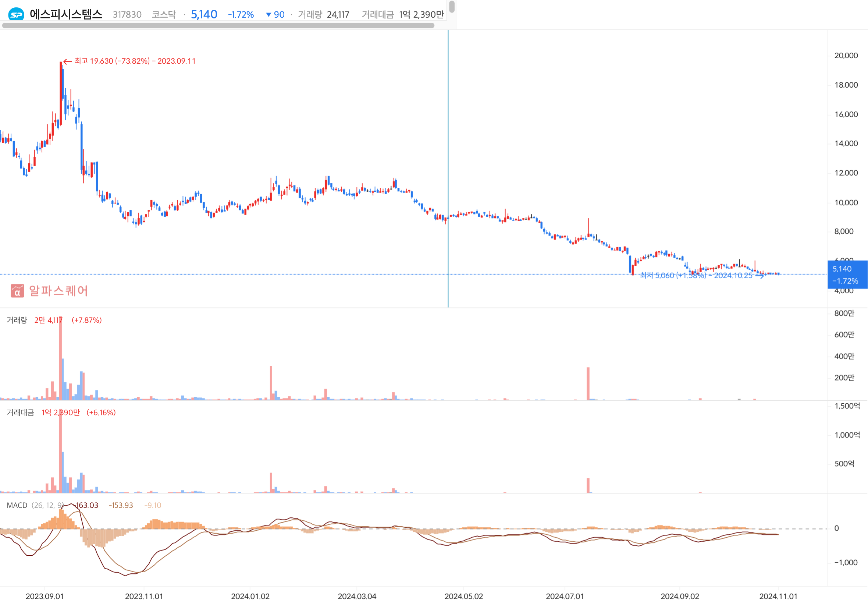
Task: Click the 2024.09.02 date axis label
Action: coord(680,597)
